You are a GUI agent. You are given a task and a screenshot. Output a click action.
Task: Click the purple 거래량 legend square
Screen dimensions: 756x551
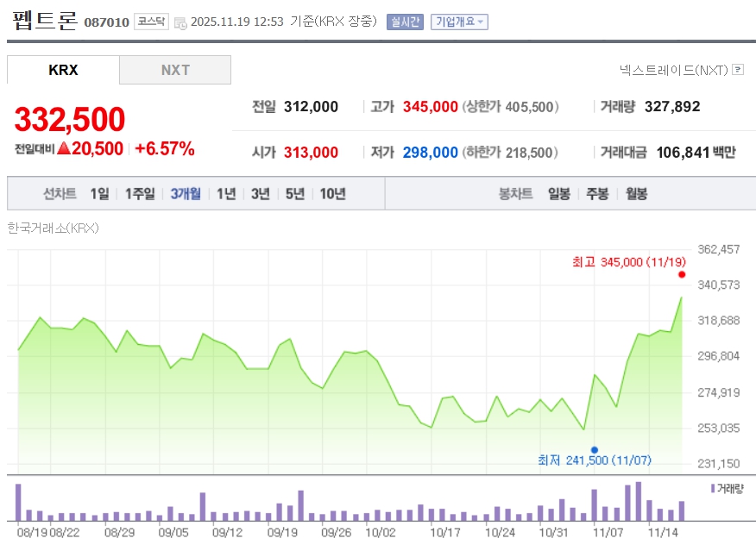713,488
